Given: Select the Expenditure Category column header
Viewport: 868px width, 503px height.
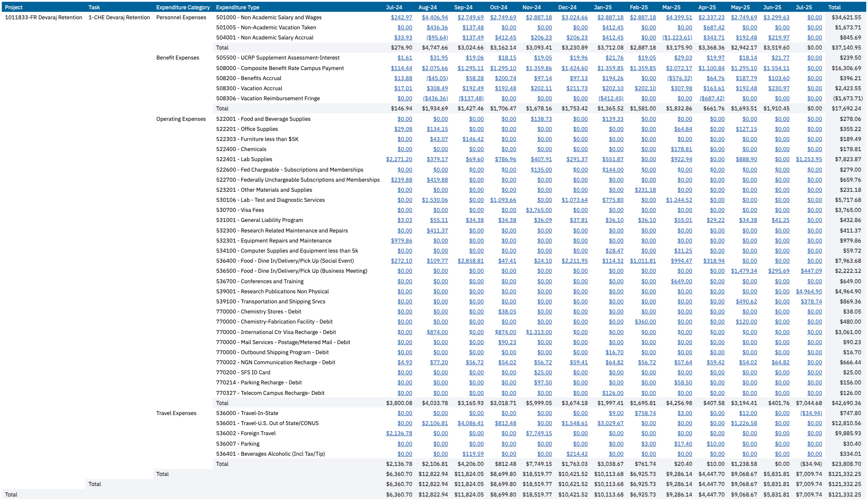Looking at the screenshot, I should click(183, 7).
